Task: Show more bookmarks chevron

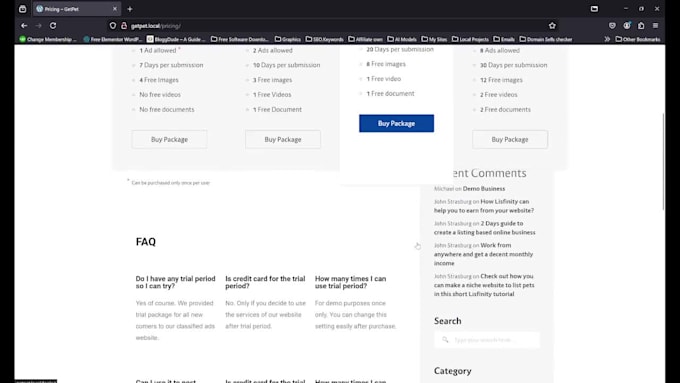Action: pos(607,39)
